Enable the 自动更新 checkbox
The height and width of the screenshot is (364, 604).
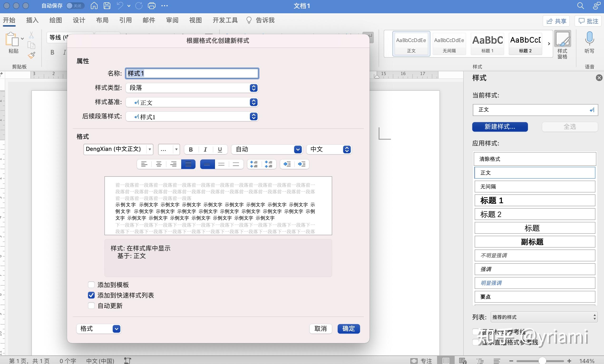click(92, 306)
